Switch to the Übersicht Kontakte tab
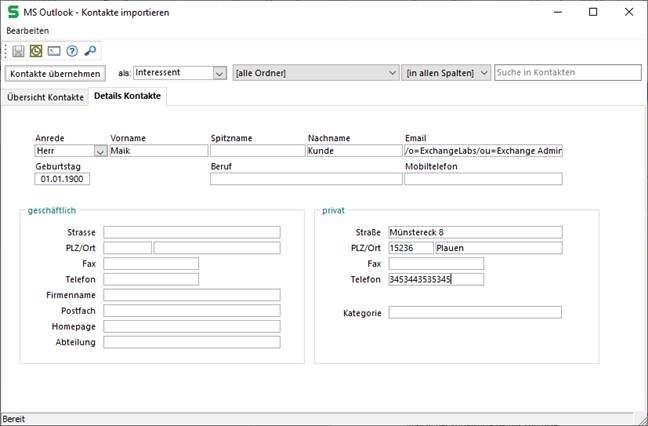 tap(44, 97)
